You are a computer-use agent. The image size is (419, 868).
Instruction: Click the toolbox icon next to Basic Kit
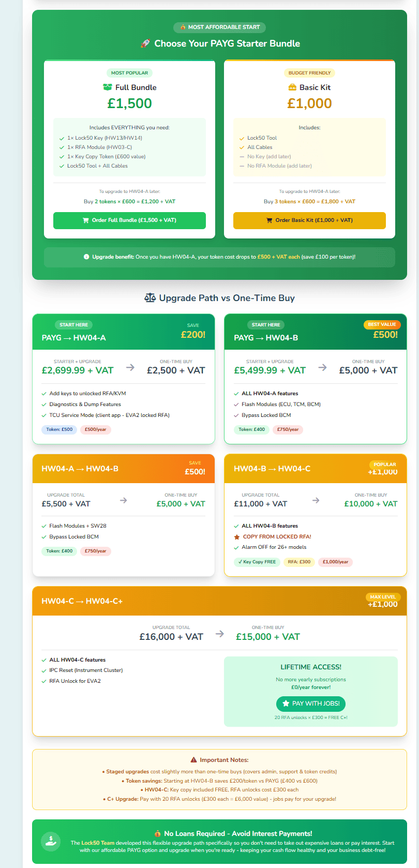(x=292, y=87)
